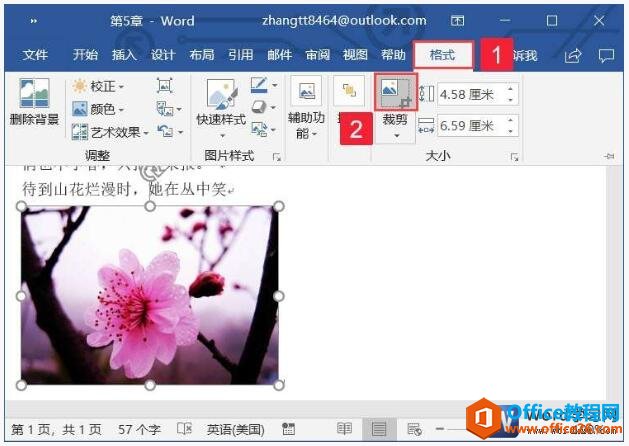
Task: Switch to the Home (开始) tab
Action: point(85,55)
